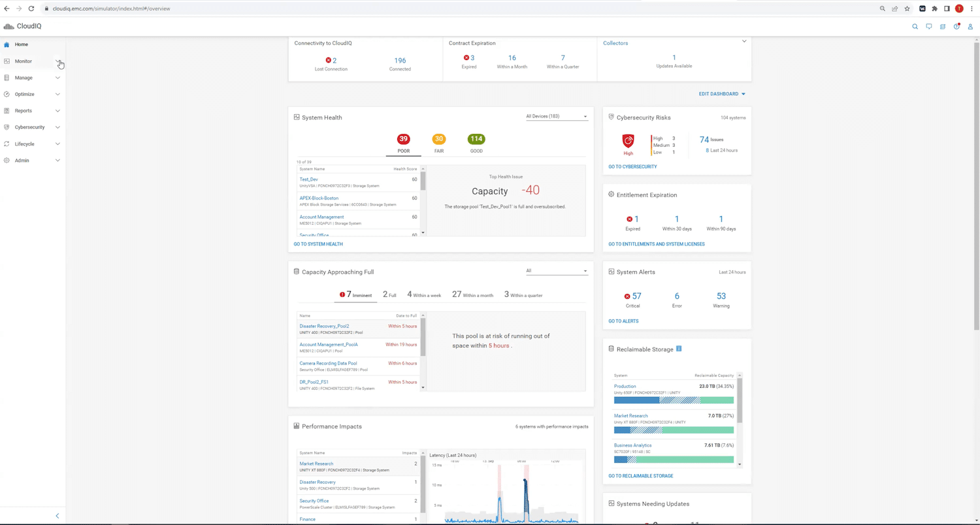Click the red High risk shield icon

628,140
